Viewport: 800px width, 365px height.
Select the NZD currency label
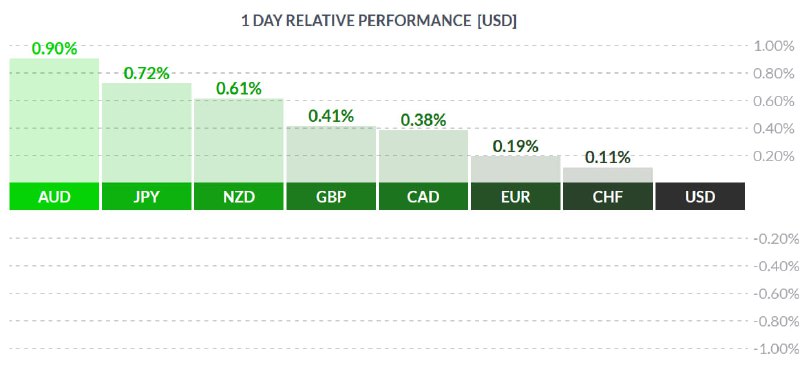pos(239,197)
